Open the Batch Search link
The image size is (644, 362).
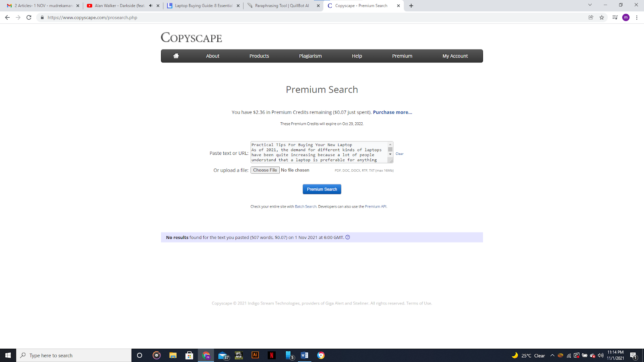305,206
